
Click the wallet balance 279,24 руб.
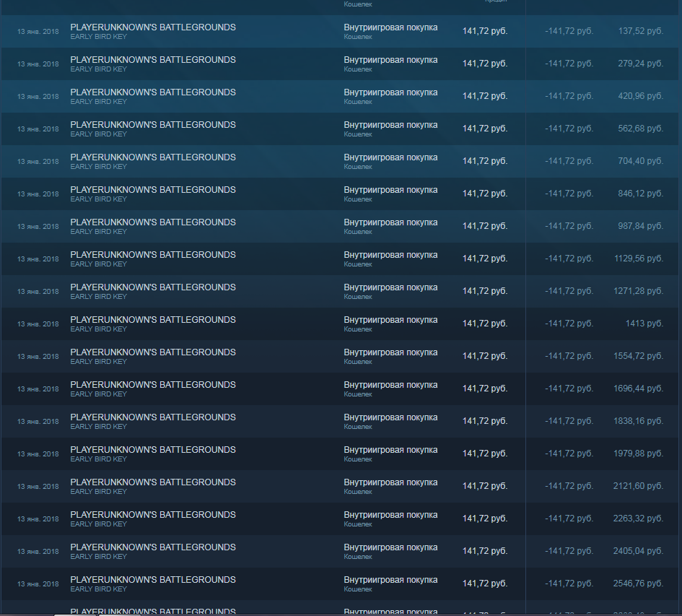tap(641, 64)
